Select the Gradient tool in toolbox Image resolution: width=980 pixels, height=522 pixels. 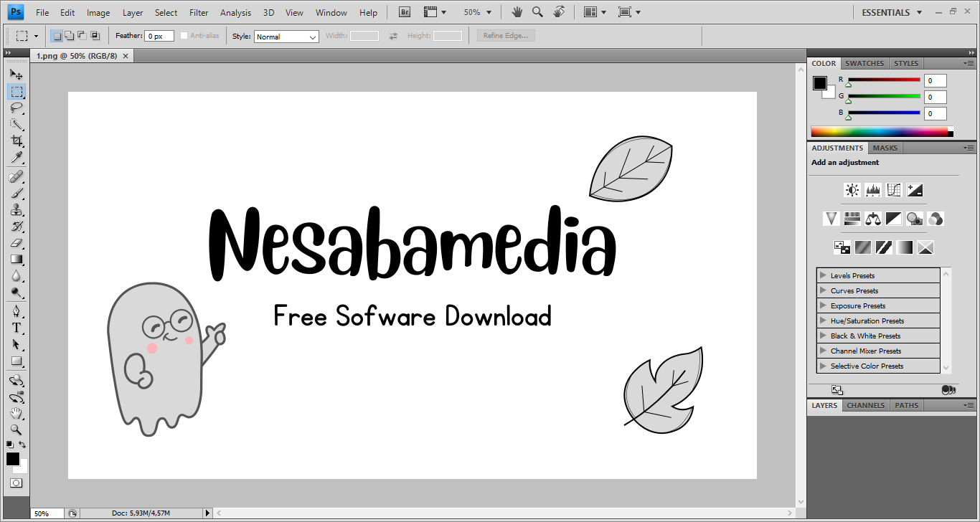(16, 260)
